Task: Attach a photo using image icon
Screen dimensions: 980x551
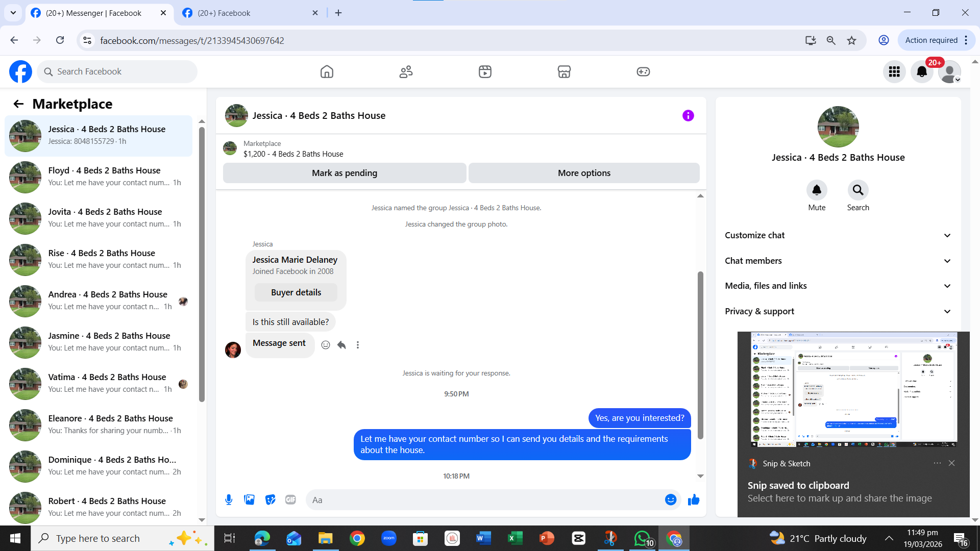Action: (x=249, y=500)
